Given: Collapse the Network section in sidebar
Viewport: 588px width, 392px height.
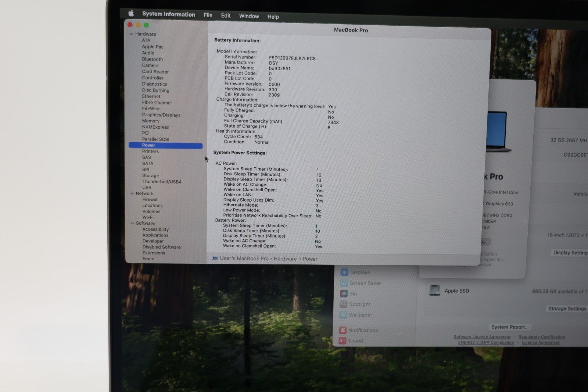Looking at the screenshot, I should 132,193.
